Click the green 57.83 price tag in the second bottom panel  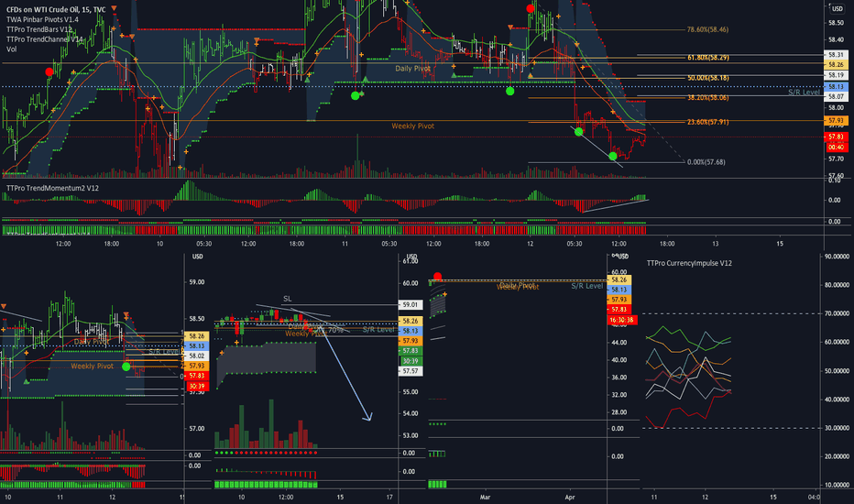(411, 350)
